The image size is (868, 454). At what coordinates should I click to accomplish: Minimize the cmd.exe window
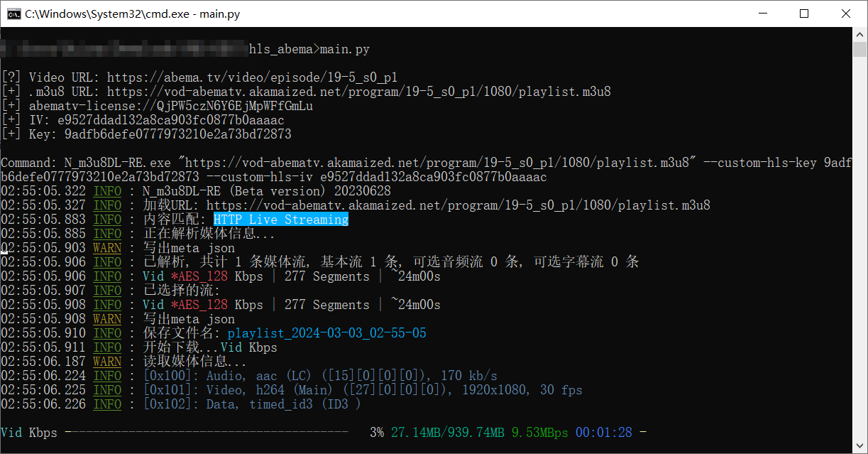(x=763, y=13)
